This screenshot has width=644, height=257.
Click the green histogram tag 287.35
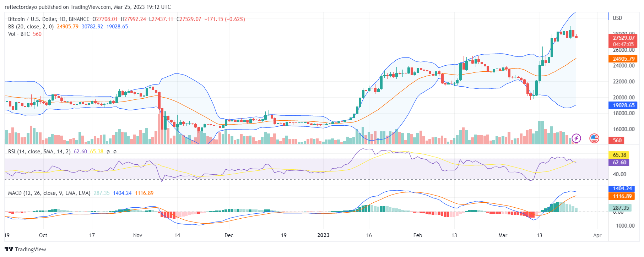pos(620,208)
